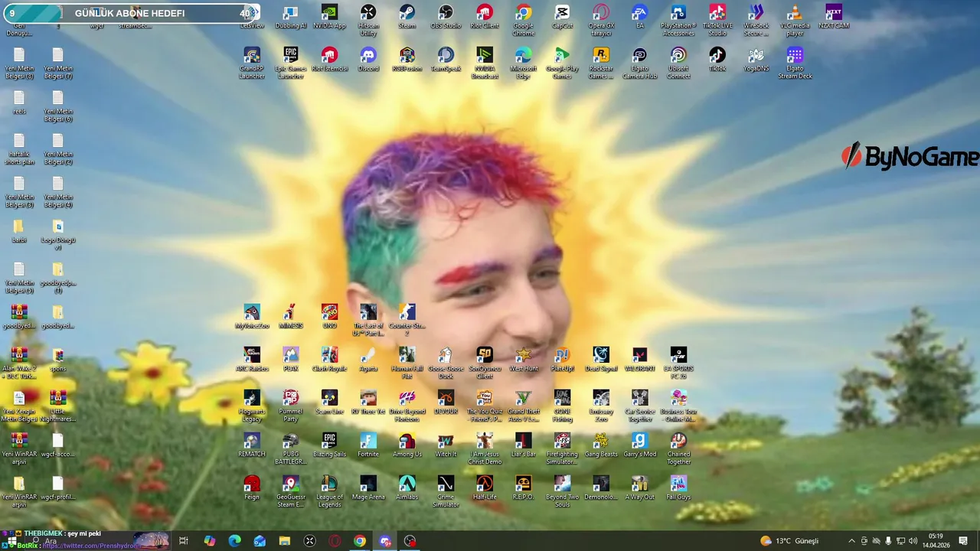Launch TeamSpeak from the desktop
Image resolution: width=980 pixels, height=551 pixels.
pyautogui.click(x=446, y=60)
